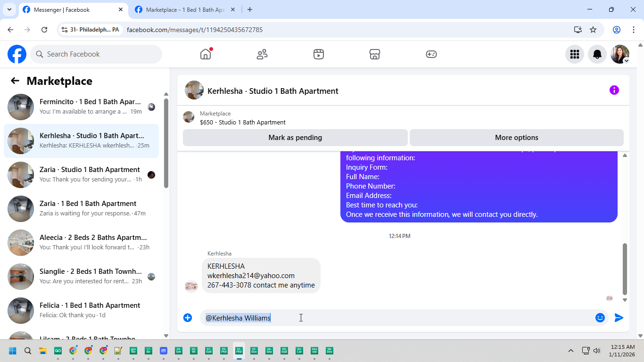Open the Gaming controller icon
The height and width of the screenshot is (362, 644).
431,54
